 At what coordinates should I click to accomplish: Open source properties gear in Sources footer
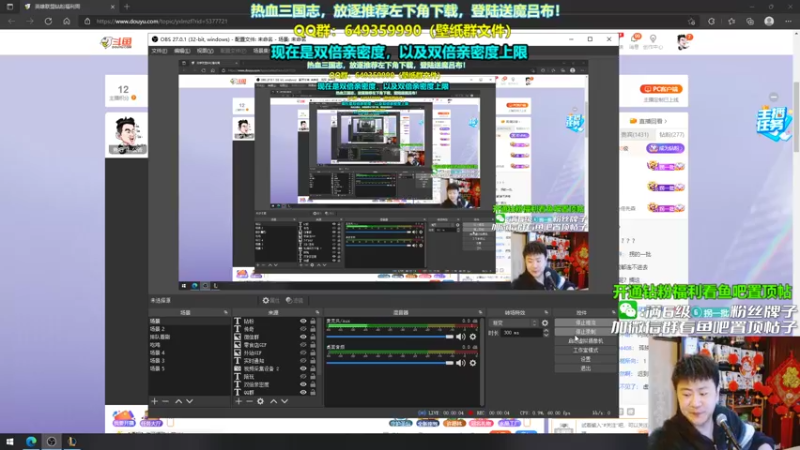pyautogui.click(x=260, y=402)
